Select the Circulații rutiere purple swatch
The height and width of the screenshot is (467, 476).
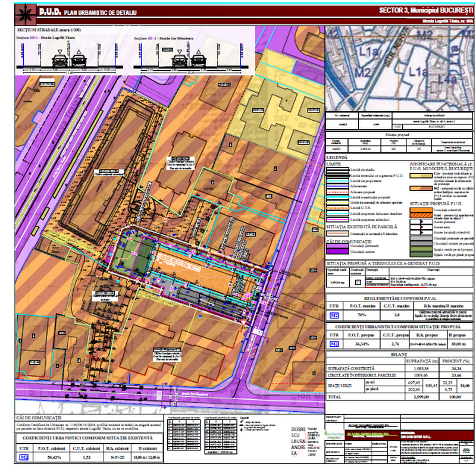click(337, 252)
